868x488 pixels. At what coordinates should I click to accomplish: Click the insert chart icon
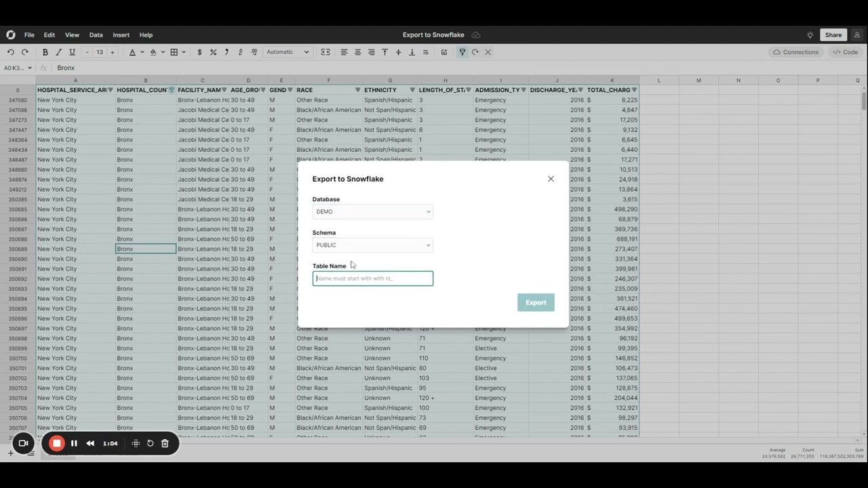tap(444, 52)
